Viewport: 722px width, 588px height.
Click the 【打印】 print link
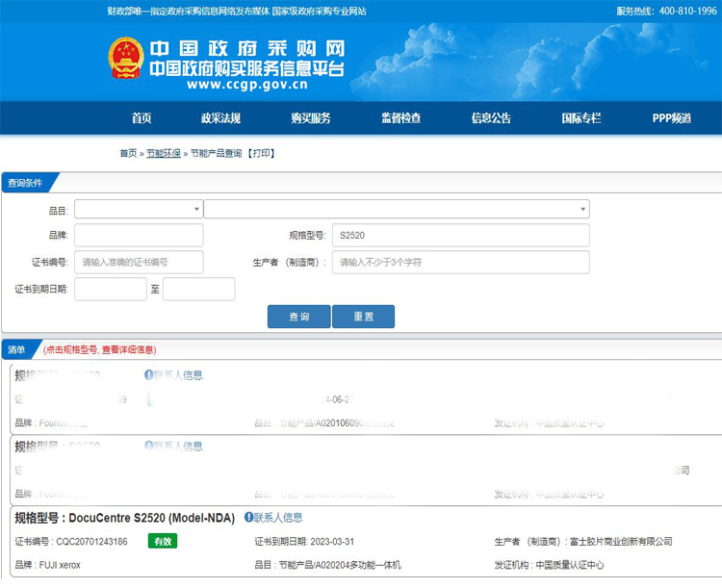coord(261,153)
